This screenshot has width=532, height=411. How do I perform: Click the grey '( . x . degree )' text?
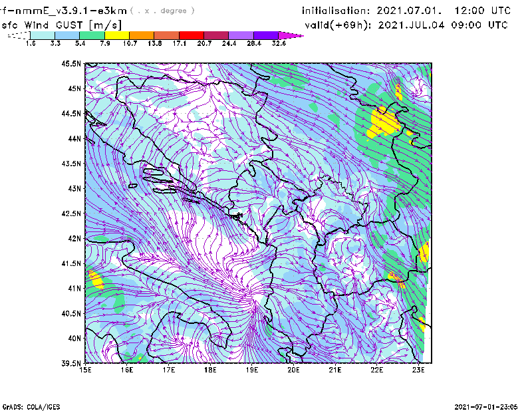click(162, 11)
